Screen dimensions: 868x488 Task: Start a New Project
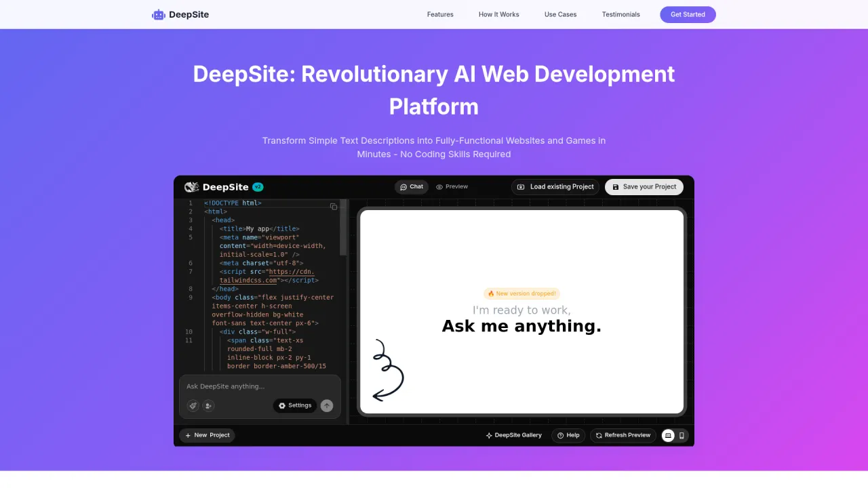point(207,435)
